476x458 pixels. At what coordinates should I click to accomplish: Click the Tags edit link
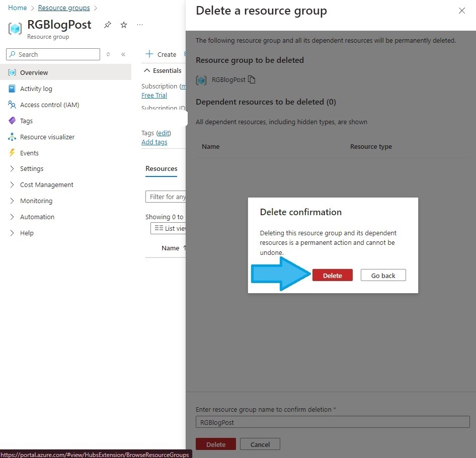point(164,133)
